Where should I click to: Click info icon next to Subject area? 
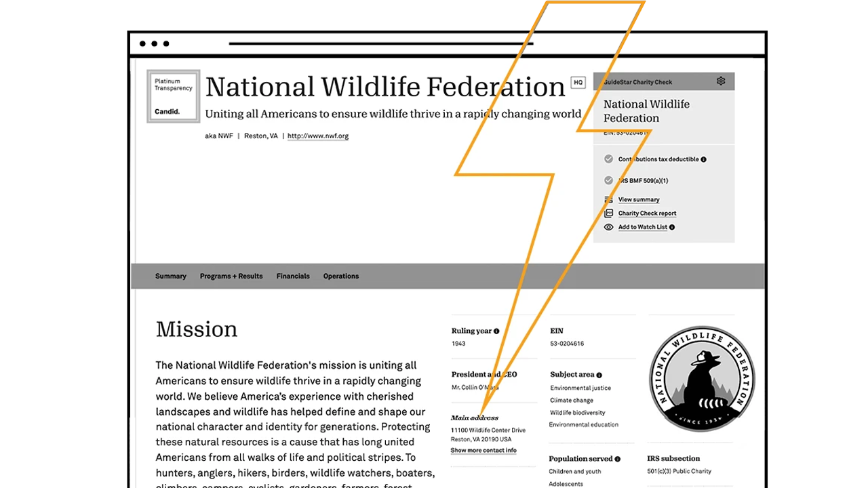coord(599,375)
